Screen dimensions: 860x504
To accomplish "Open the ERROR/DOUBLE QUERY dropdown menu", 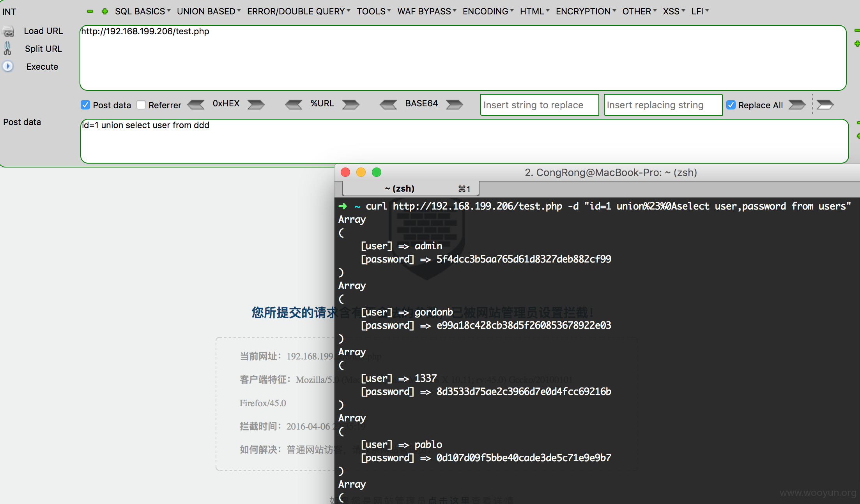I will click(299, 11).
